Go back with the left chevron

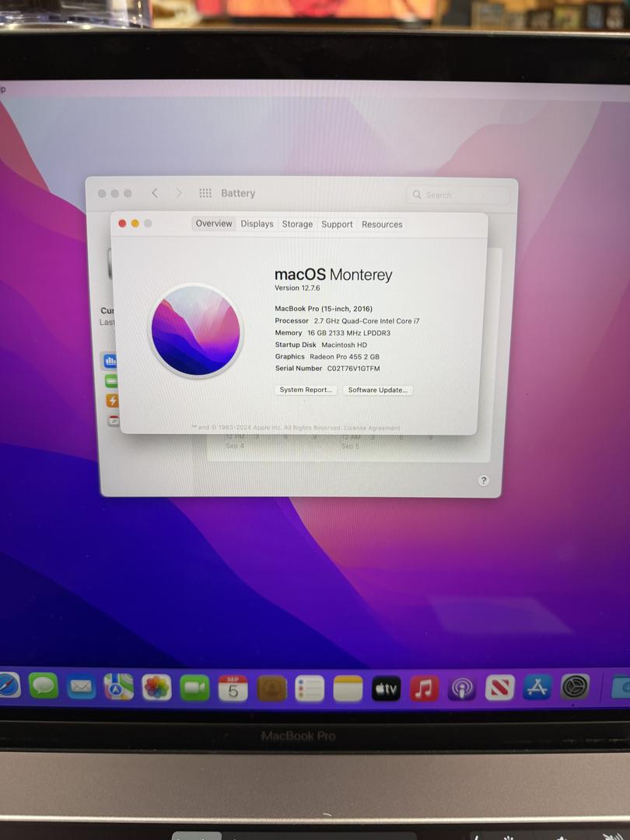[155, 193]
